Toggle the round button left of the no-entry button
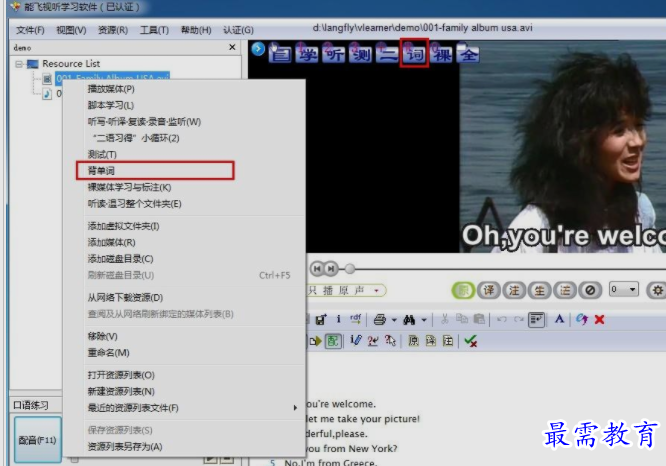 tap(565, 291)
